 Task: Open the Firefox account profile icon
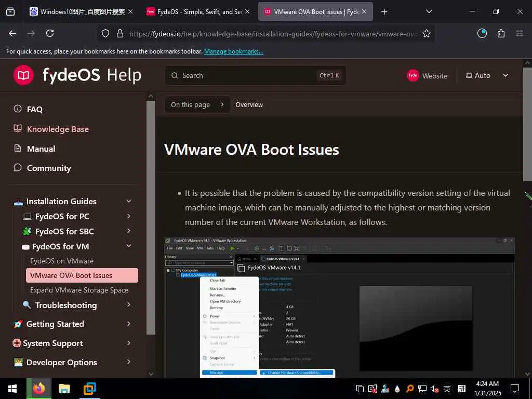click(482, 33)
